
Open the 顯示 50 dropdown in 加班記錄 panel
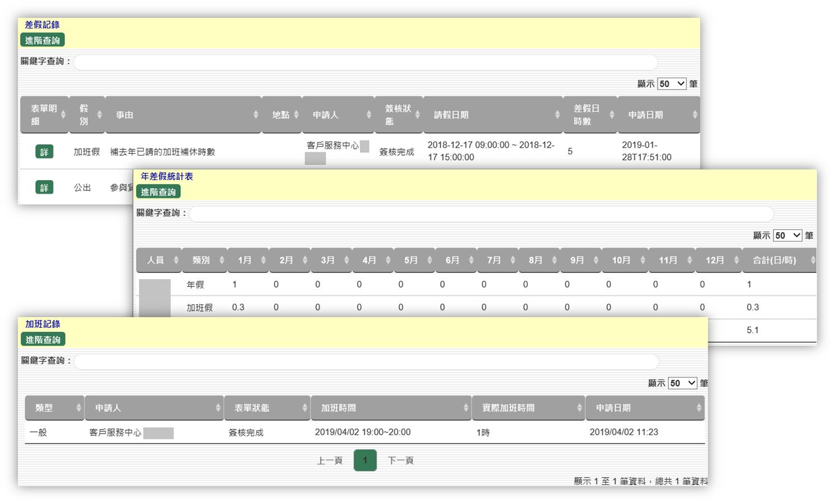pyautogui.click(x=682, y=383)
